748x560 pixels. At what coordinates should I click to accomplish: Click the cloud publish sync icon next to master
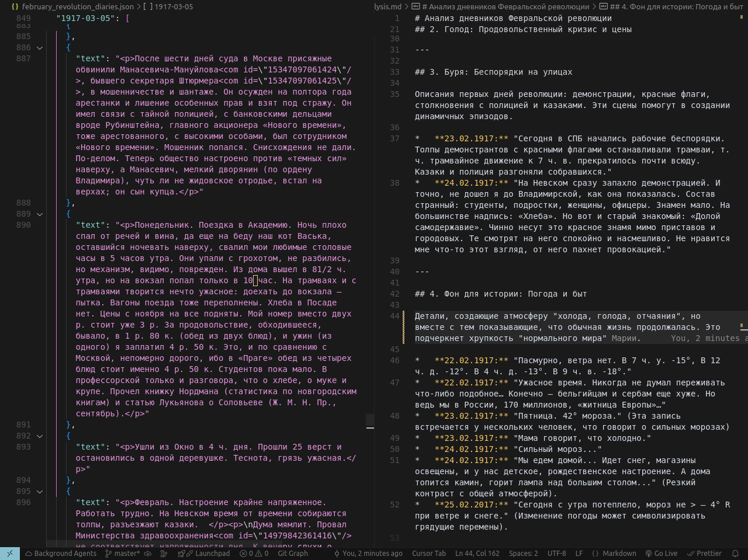click(x=148, y=554)
